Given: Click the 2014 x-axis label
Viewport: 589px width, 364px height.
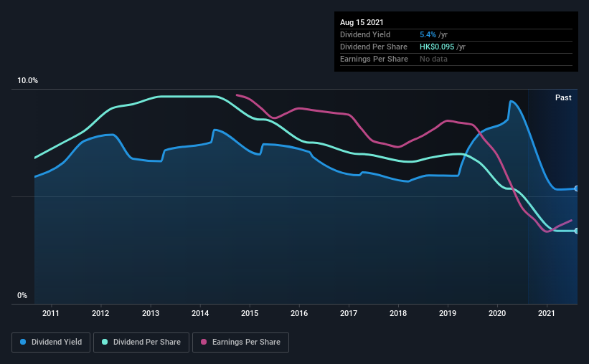Looking at the screenshot, I should click(x=200, y=313).
